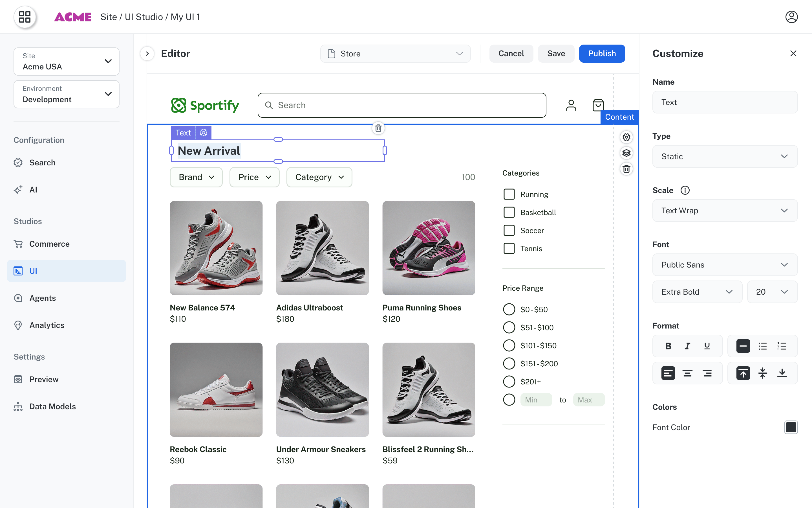The height and width of the screenshot is (508, 812).
Task: Open the Brand filter dropdown
Action: 196,177
